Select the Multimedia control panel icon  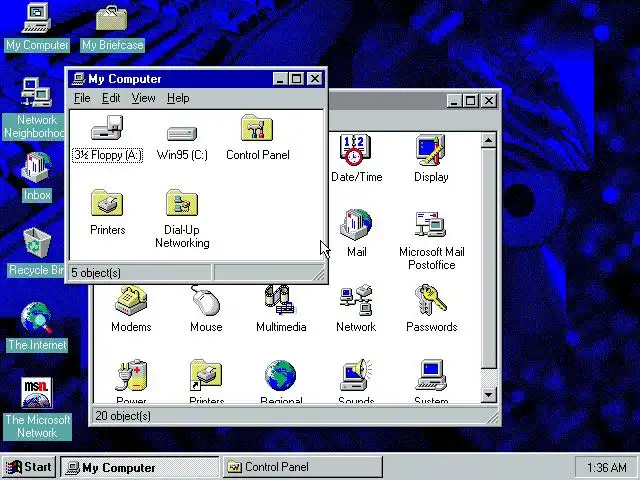[280, 300]
